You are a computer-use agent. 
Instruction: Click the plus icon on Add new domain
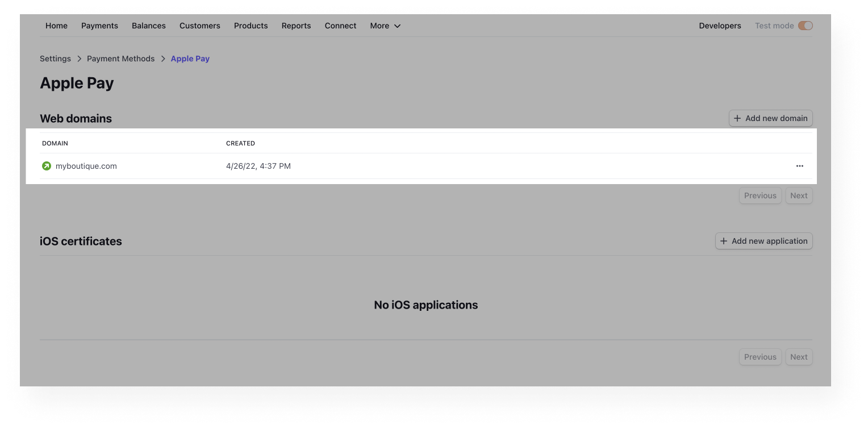click(x=737, y=118)
